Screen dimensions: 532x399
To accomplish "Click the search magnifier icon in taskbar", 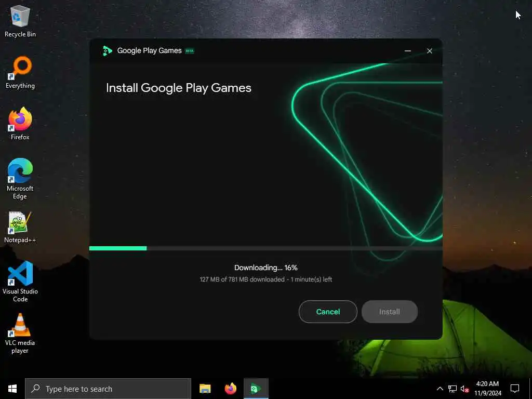I will coord(35,389).
